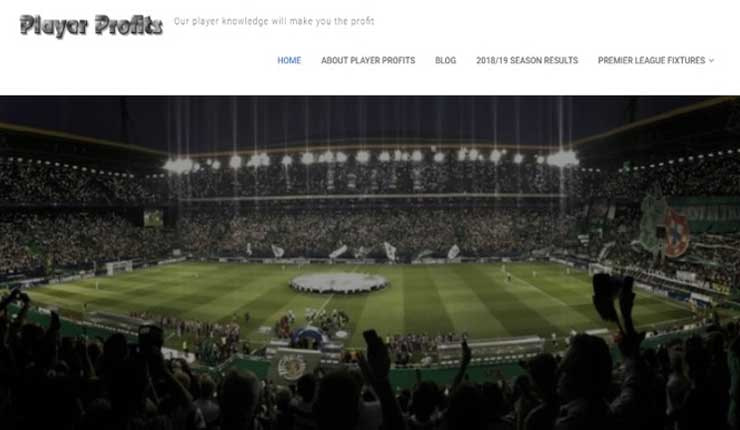The height and width of the screenshot is (430, 740).
Task: Click the blue tunnel canopy near pitch edge
Action: (x=309, y=337)
